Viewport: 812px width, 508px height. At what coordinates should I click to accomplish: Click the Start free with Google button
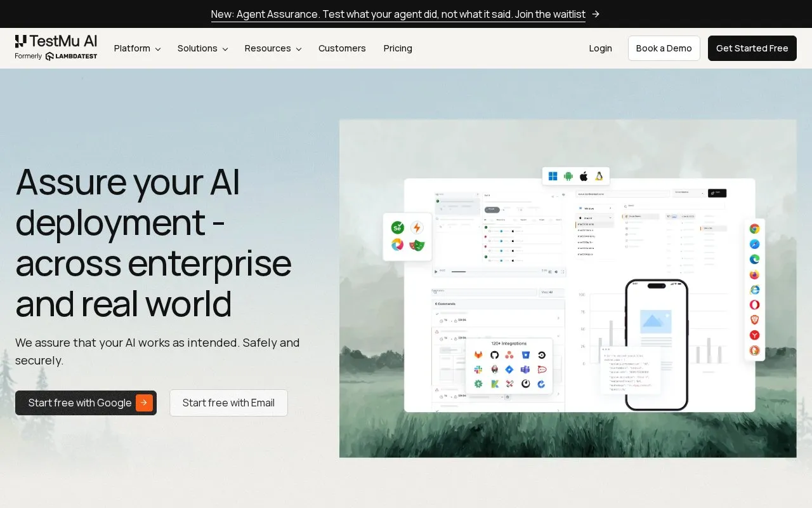pos(86,403)
